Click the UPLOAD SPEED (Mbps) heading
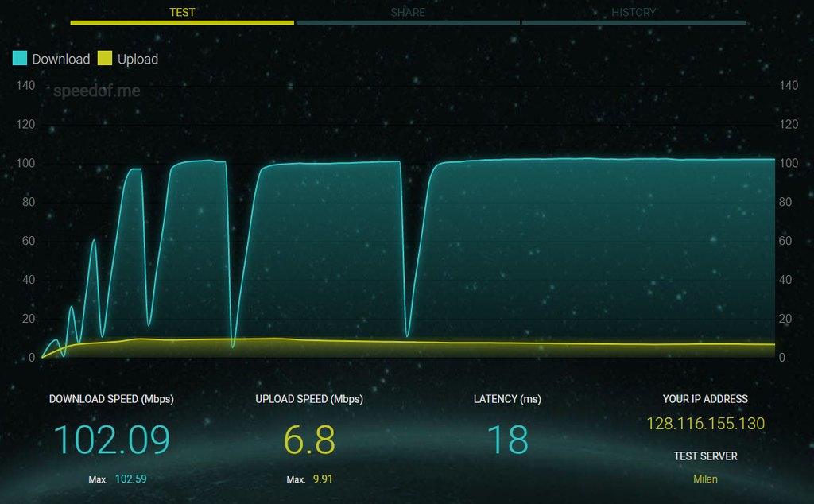The image size is (814, 504). click(x=309, y=399)
